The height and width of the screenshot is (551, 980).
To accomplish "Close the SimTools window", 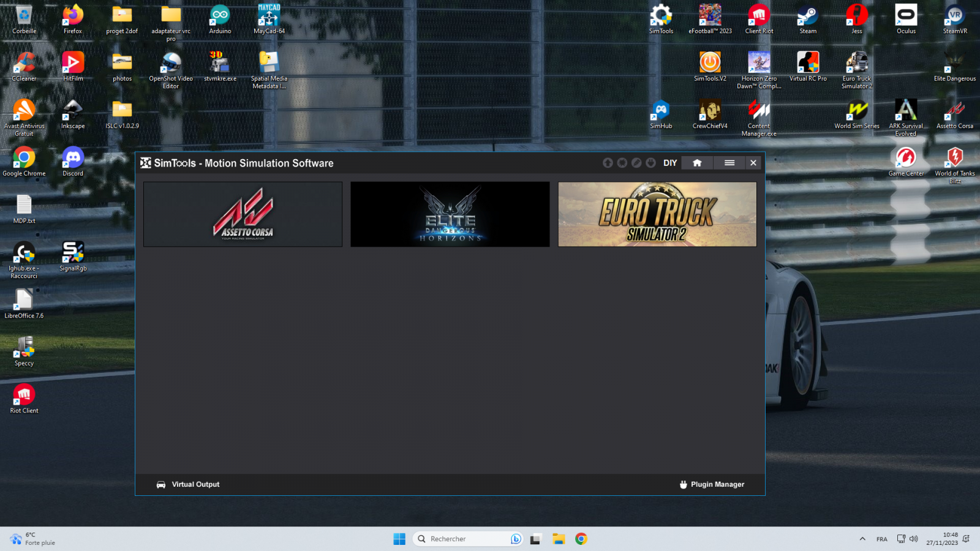I will point(753,163).
